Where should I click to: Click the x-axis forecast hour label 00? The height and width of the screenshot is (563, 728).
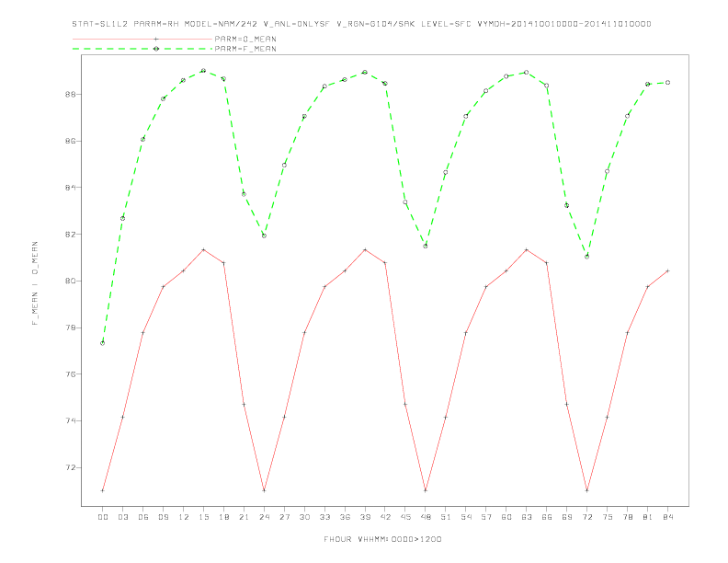pos(103,517)
